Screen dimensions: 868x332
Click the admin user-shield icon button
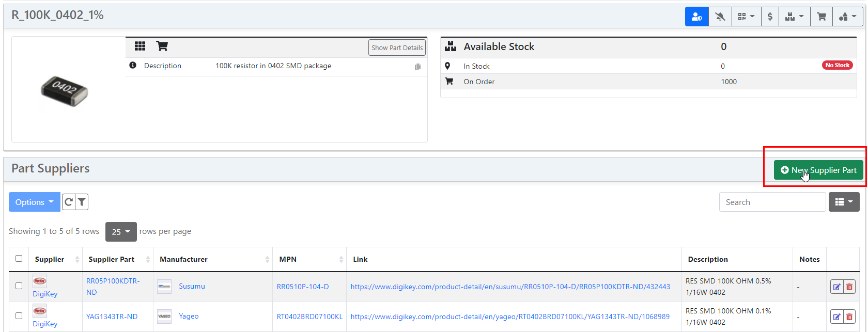point(696,17)
